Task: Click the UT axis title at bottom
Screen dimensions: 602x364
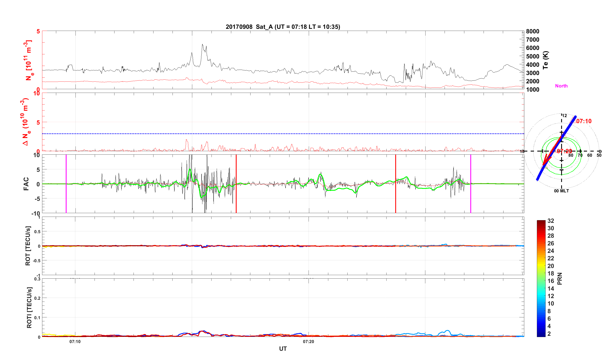Action: coord(283,349)
